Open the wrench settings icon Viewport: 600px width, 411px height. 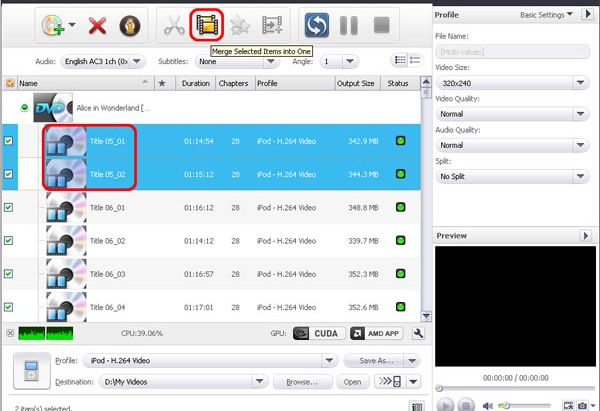coord(418,333)
